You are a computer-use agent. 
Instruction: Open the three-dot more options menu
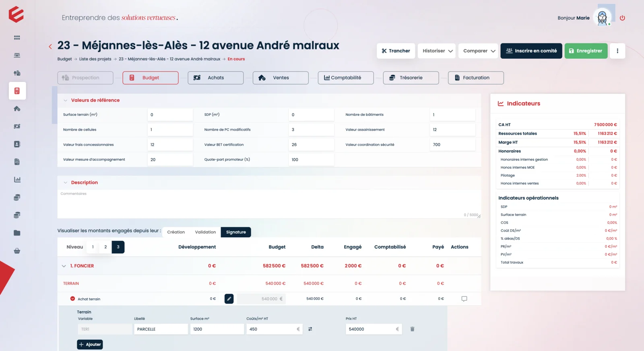pos(617,51)
